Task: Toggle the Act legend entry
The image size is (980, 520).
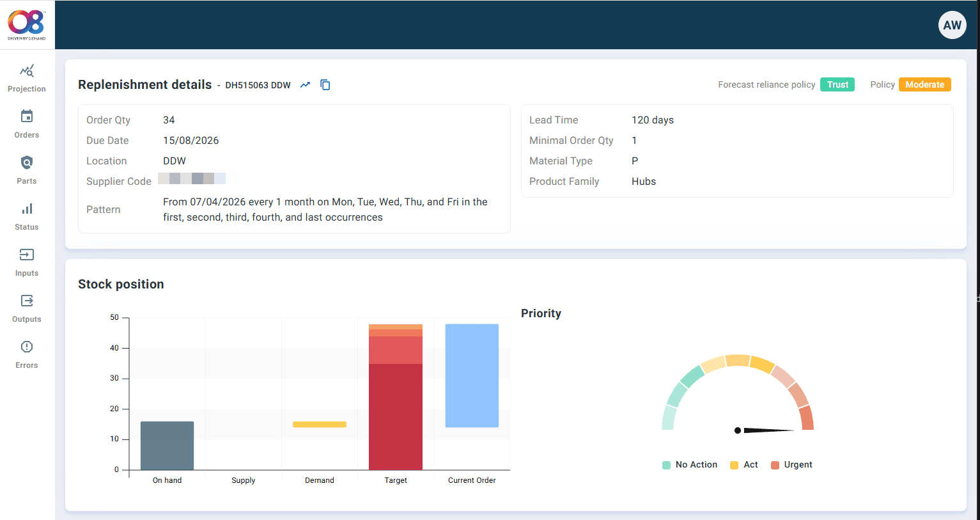Action: coord(743,464)
